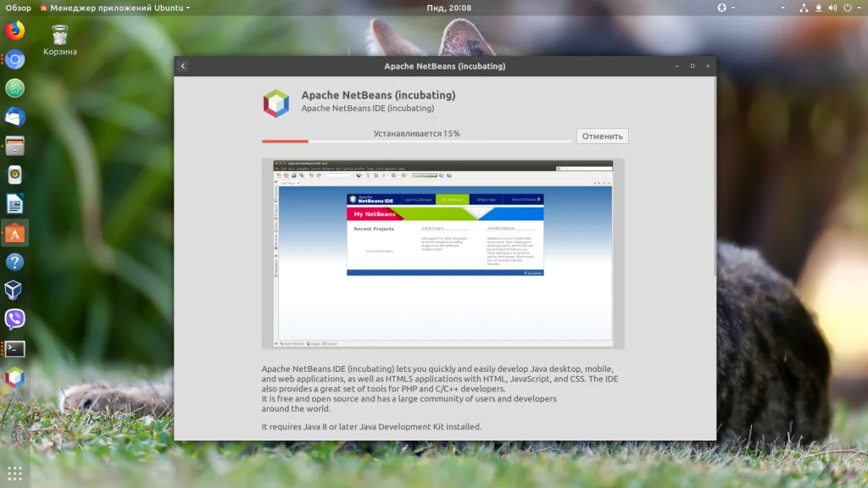Open Firefox from the dock

point(15,30)
